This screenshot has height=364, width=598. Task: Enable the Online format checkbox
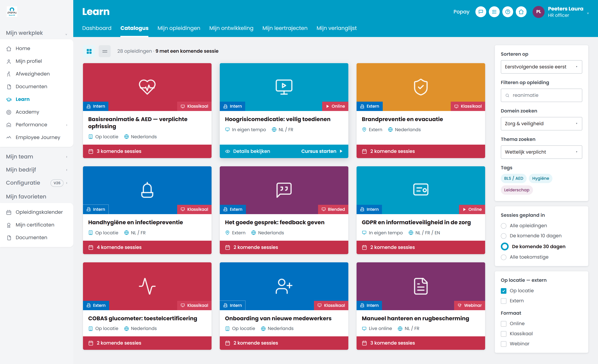(x=504, y=324)
